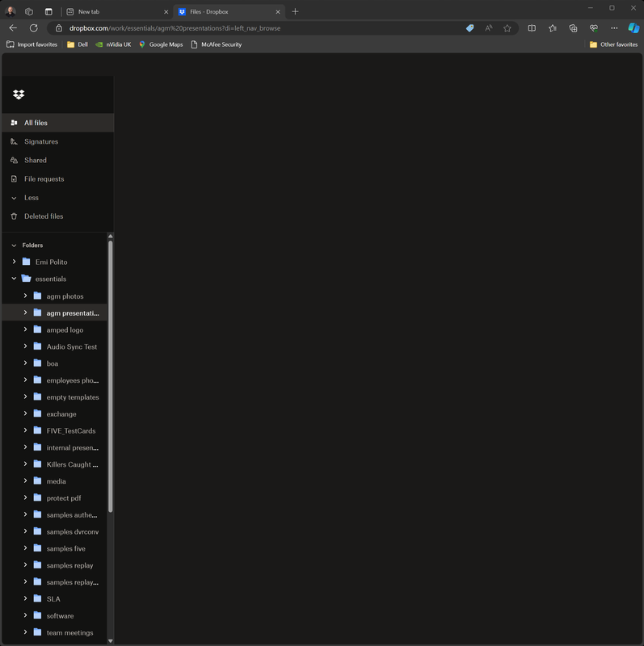This screenshot has height=646, width=644.
Task: Open Deleted files
Action: coord(57,216)
